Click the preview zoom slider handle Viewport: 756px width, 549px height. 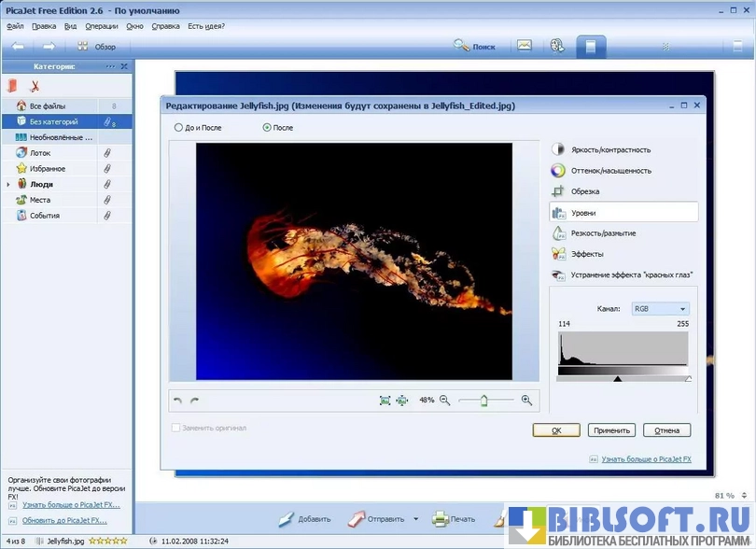pos(483,400)
